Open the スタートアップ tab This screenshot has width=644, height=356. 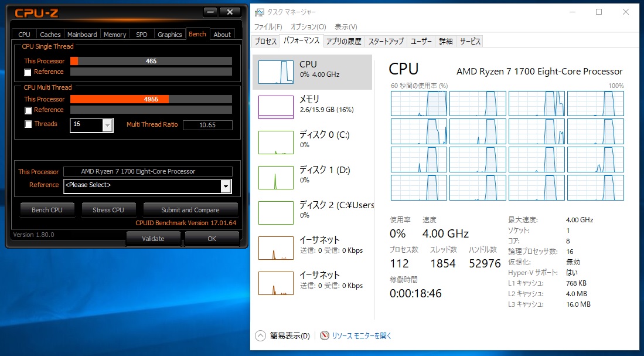coord(386,41)
